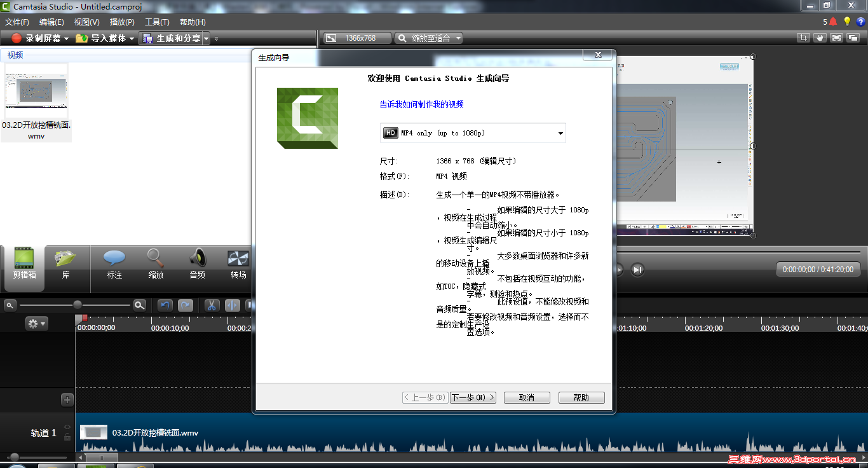Click the scissors cut icon on timeline toolbar
Viewport: 868px width, 468px height.
click(212, 305)
